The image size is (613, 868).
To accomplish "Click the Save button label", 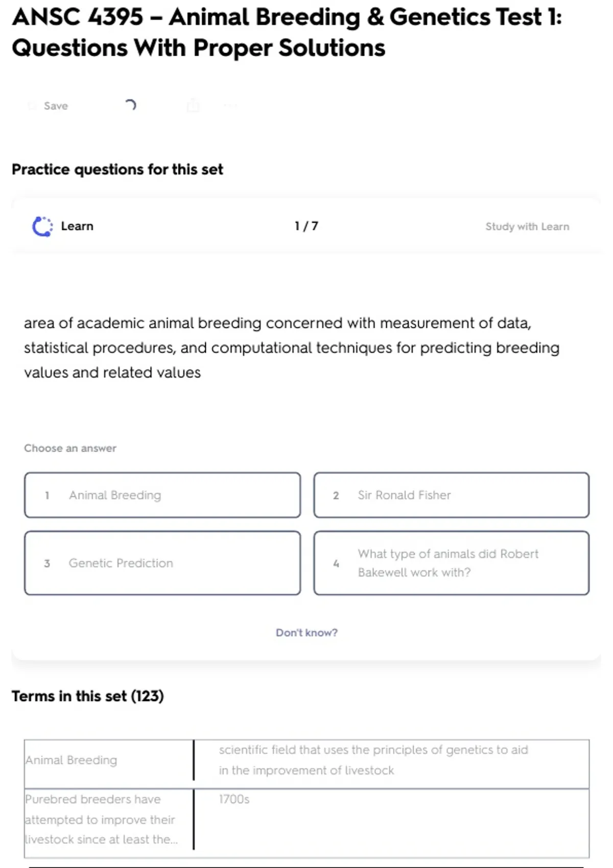I will pos(56,106).
